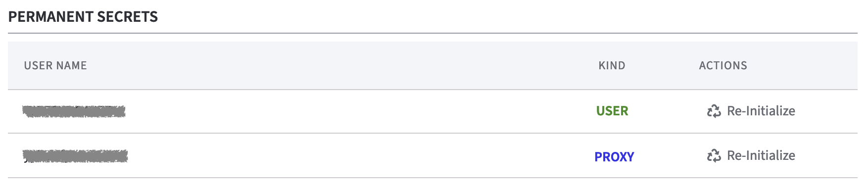Viewport: 868px width, 196px height.
Task: Select the PROXY secret row's empty middle area
Action: tap(356, 156)
